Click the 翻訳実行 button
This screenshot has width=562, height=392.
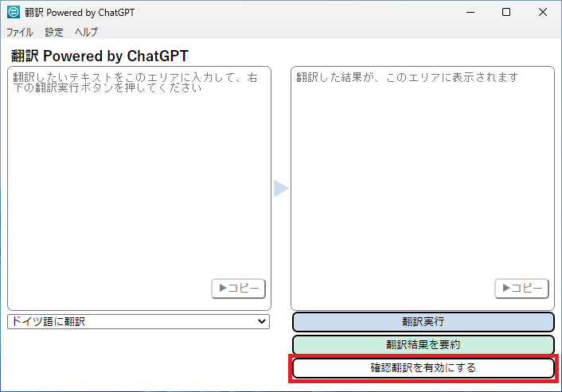point(423,322)
